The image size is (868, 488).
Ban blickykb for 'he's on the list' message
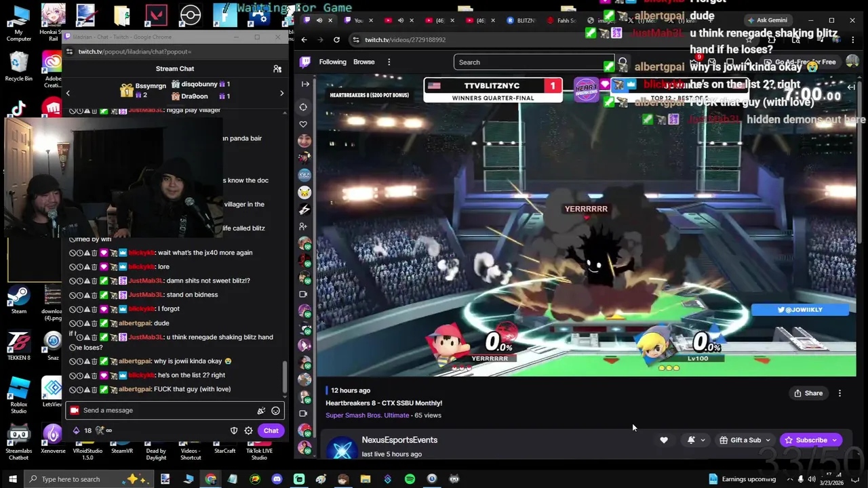coord(73,375)
